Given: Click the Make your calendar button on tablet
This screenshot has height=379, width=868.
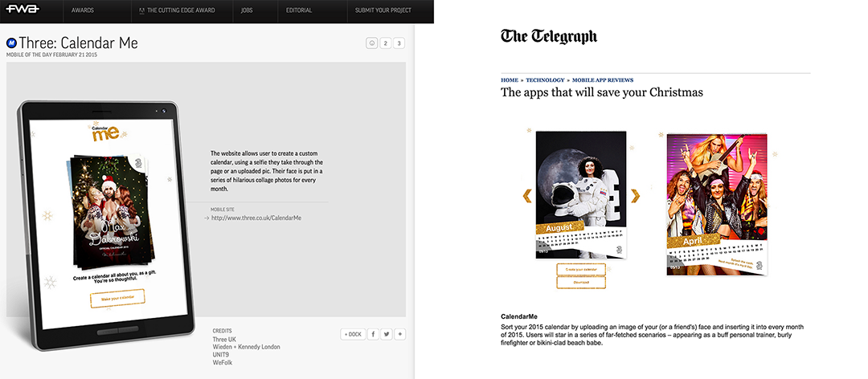Looking at the screenshot, I should (x=117, y=298).
